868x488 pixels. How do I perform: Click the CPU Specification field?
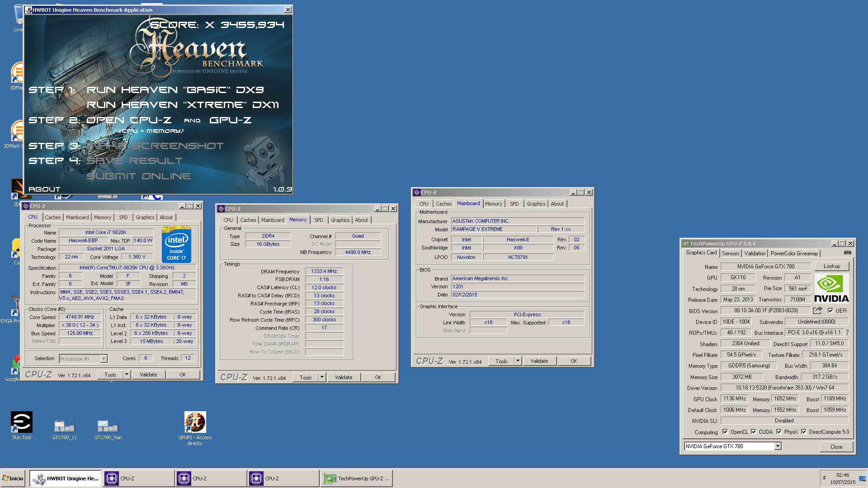tap(127, 267)
